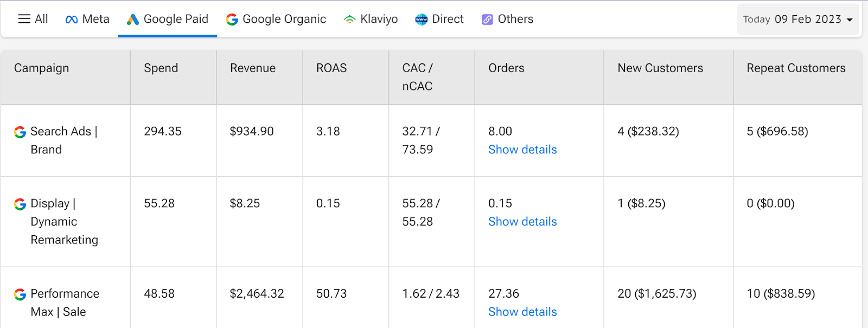This screenshot has height=328, width=868.
Task: Click the ROAS column header
Action: pyautogui.click(x=331, y=68)
